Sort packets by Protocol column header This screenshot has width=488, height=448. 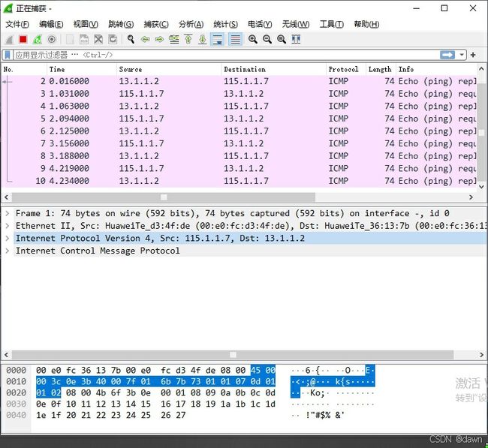pyautogui.click(x=346, y=69)
